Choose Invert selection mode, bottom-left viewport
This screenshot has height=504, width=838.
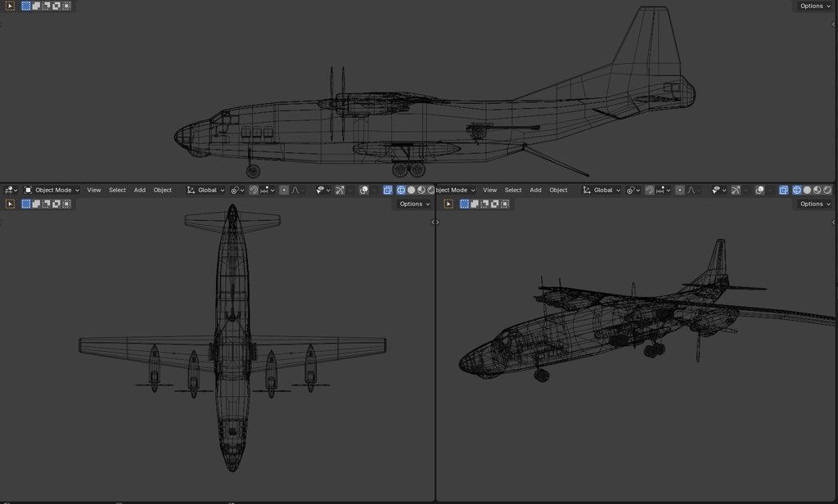tap(56, 204)
